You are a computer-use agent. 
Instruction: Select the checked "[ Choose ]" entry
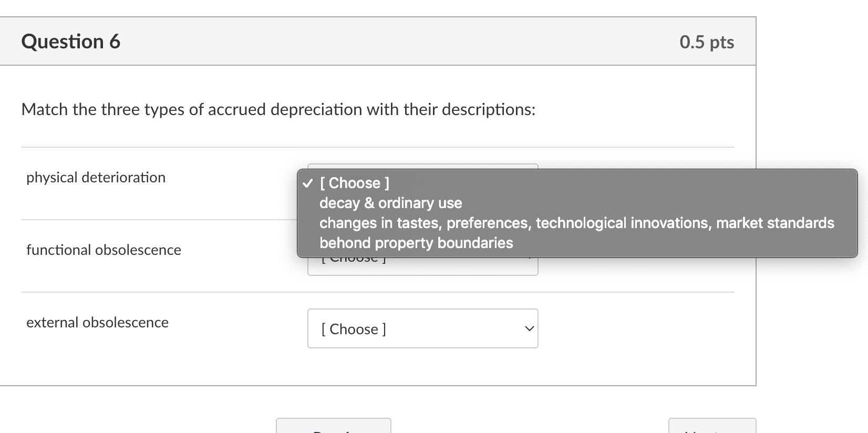click(354, 183)
